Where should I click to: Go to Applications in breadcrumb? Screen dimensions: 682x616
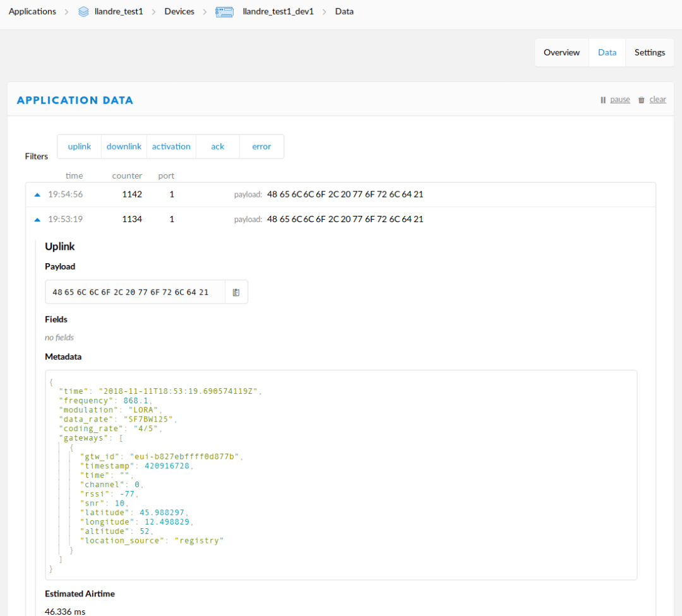[32, 11]
